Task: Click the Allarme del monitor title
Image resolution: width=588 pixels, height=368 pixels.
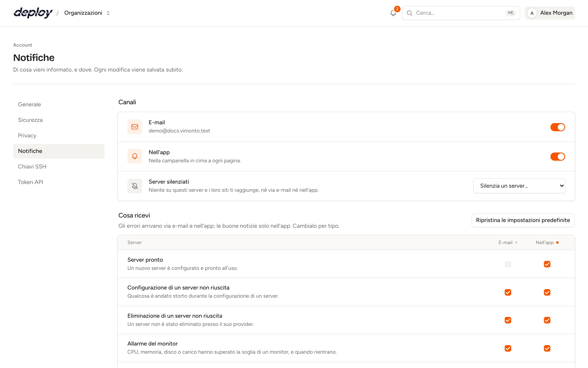Action: (153, 344)
